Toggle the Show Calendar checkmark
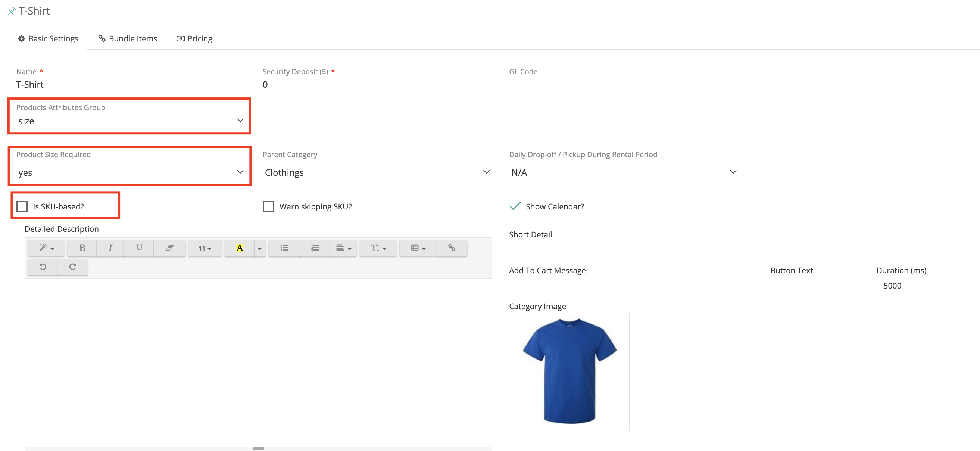Image resolution: width=980 pixels, height=451 pixels. (515, 206)
